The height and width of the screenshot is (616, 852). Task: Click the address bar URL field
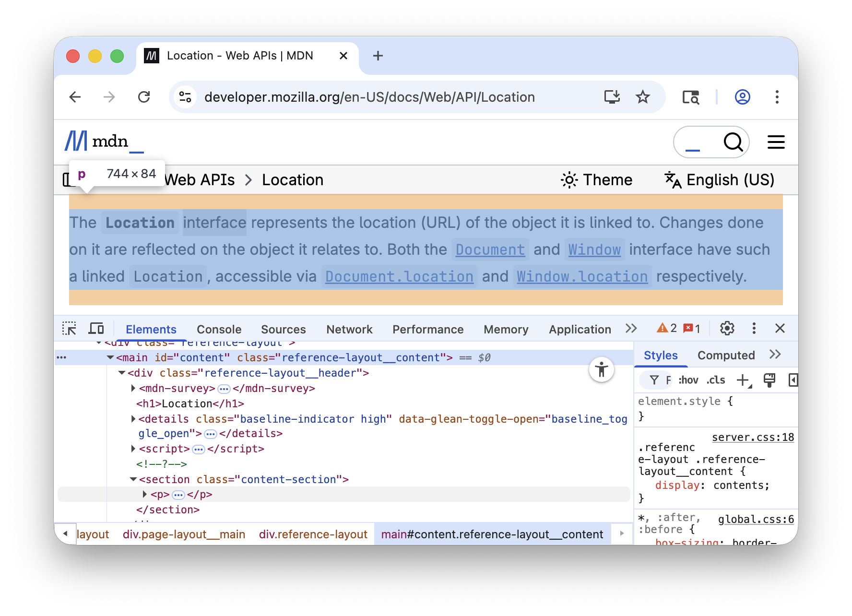tap(369, 97)
